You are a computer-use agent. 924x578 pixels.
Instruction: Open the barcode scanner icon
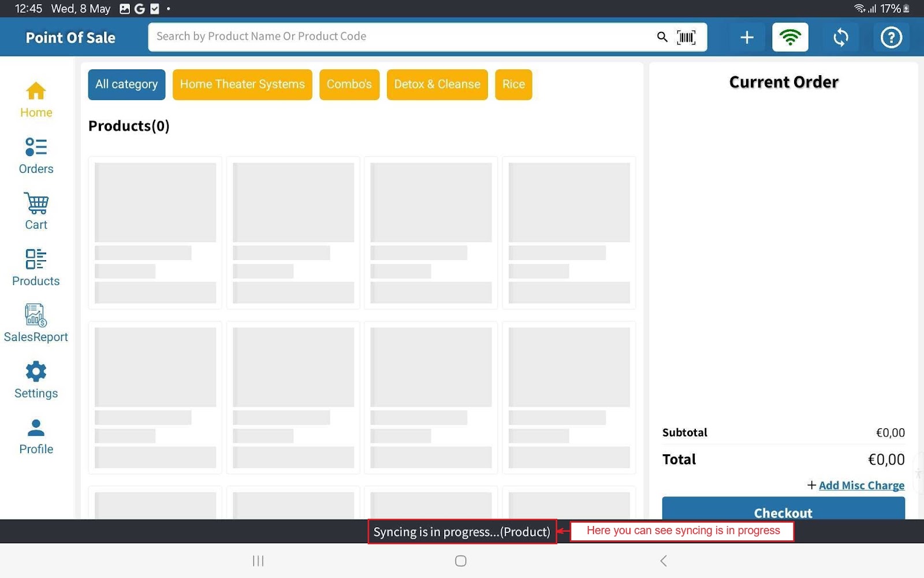tap(686, 38)
